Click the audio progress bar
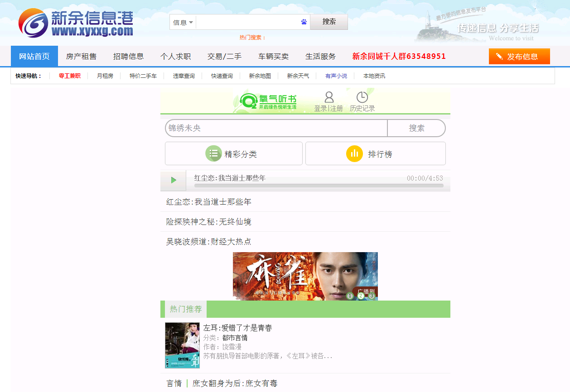The image size is (570, 392). coord(319,186)
